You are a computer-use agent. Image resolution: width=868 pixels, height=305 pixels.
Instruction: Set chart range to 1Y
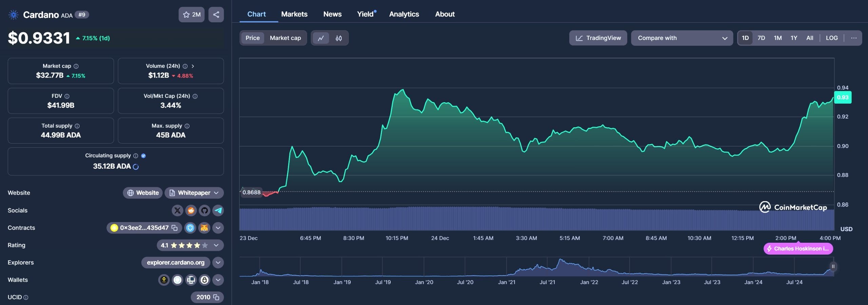pyautogui.click(x=794, y=38)
